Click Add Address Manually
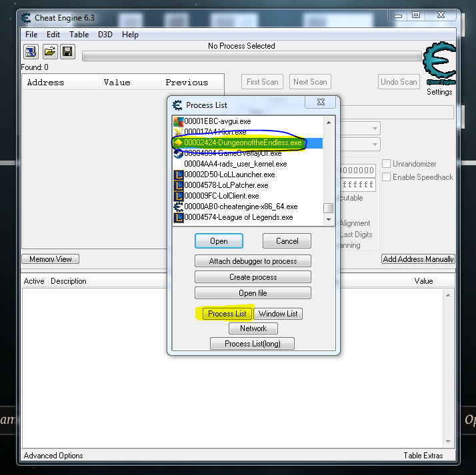This screenshot has width=476, height=475. point(418,259)
